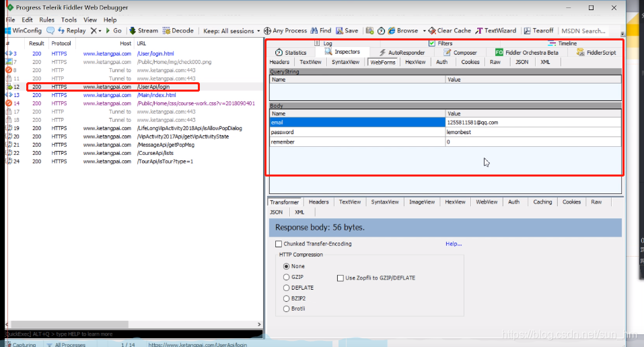Clear Cache via toolbar button

[450, 31]
